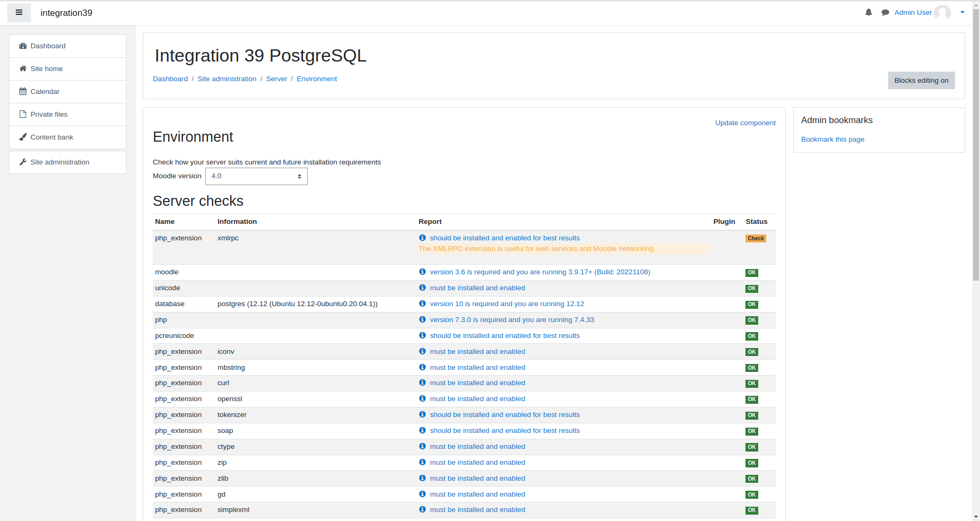This screenshot has height=521, width=980.
Task: Click the Server breadcrumb link
Action: tap(276, 79)
